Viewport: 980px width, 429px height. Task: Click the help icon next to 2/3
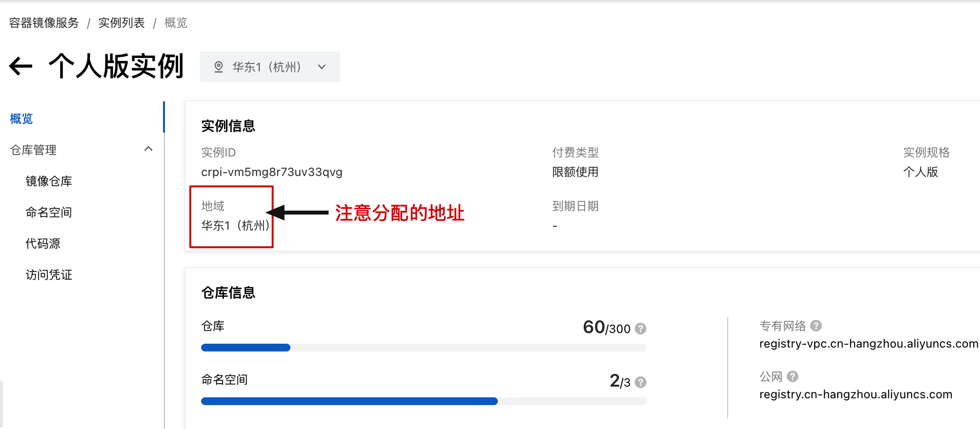641,382
